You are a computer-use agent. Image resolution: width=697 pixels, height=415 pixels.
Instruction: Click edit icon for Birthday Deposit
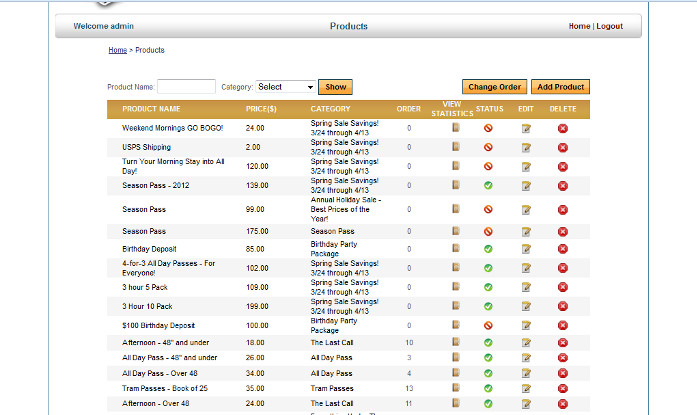coord(526,249)
